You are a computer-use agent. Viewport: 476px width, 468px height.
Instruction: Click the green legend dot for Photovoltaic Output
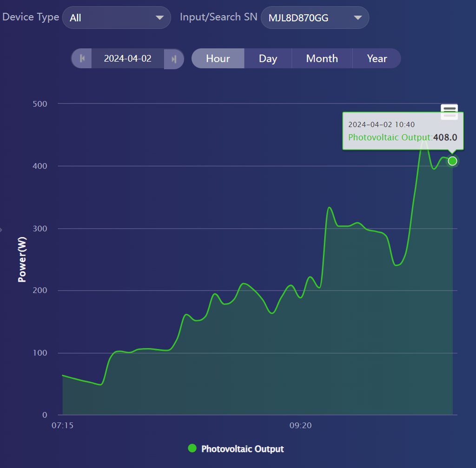(192, 448)
